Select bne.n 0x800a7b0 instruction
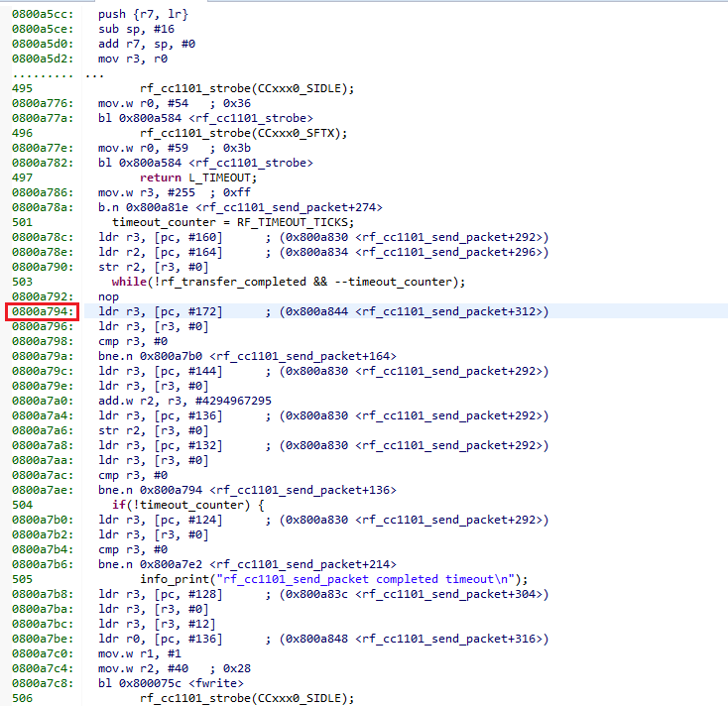728x706 pixels. point(247,356)
